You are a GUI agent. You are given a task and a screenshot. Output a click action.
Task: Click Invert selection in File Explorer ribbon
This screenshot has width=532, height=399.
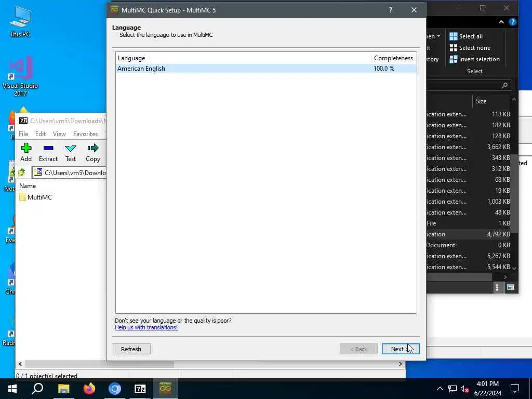475,59
